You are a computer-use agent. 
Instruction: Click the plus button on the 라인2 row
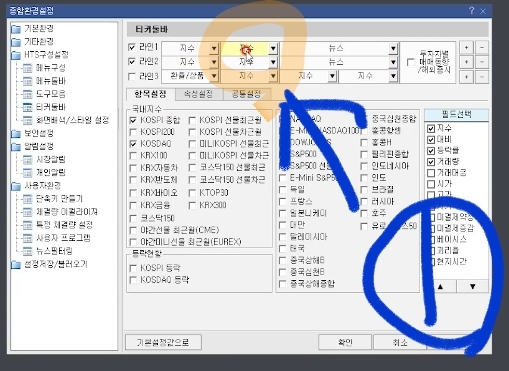point(466,62)
